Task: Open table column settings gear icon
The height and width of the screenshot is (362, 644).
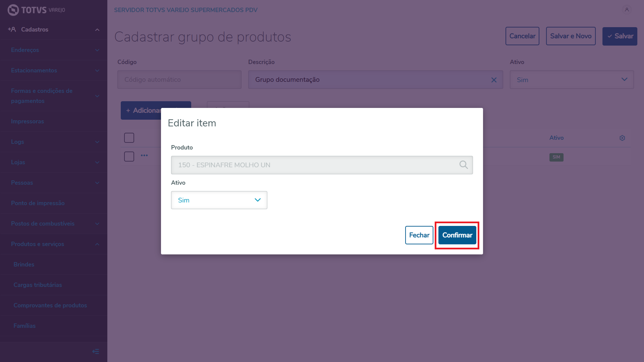Action: pyautogui.click(x=622, y=138)
